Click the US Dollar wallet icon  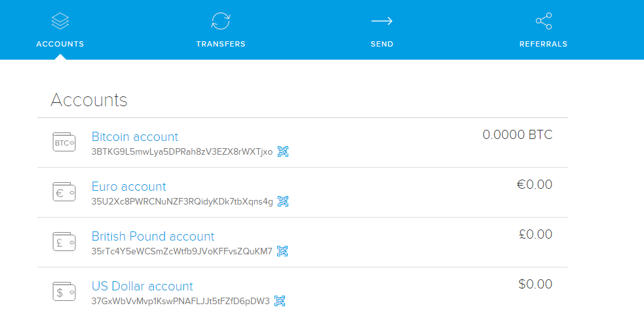[64, 292]
